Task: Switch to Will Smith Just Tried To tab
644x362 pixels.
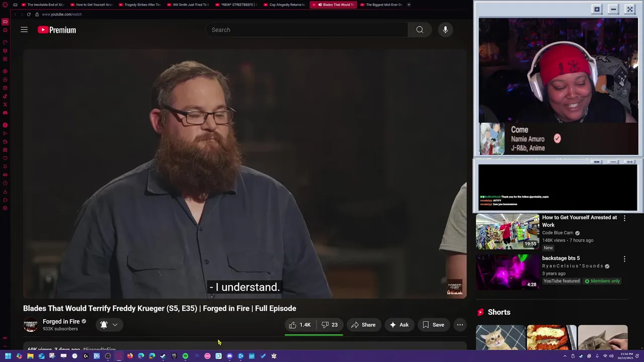Action: pos(188,5)
